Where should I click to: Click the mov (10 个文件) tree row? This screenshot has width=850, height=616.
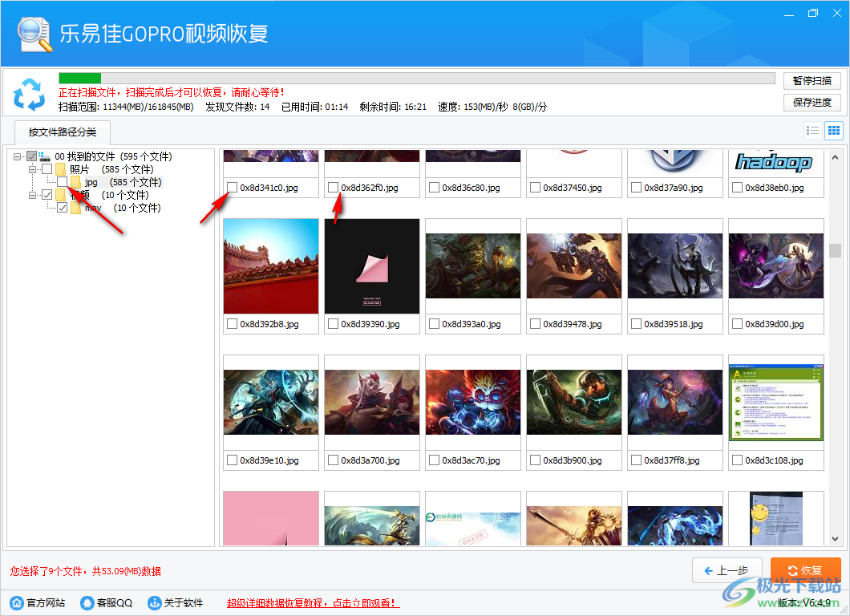coord(123,208)
